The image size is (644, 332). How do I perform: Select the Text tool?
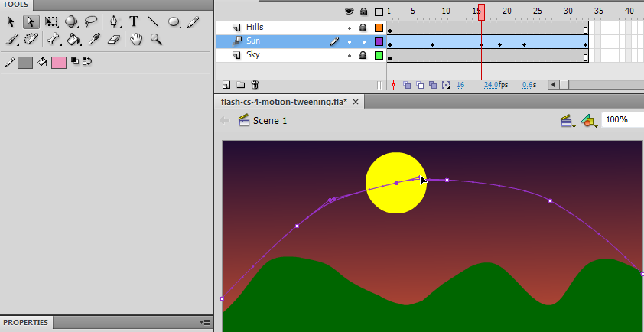135,21
